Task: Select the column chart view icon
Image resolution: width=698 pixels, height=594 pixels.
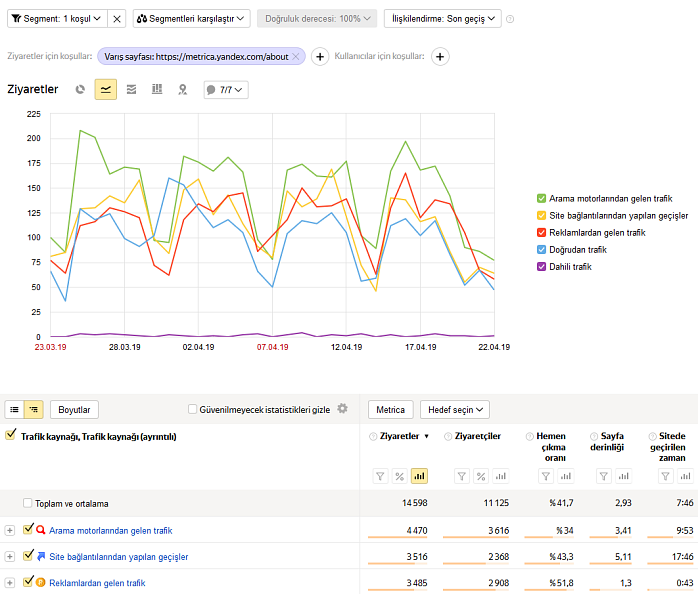Action: 157,90
